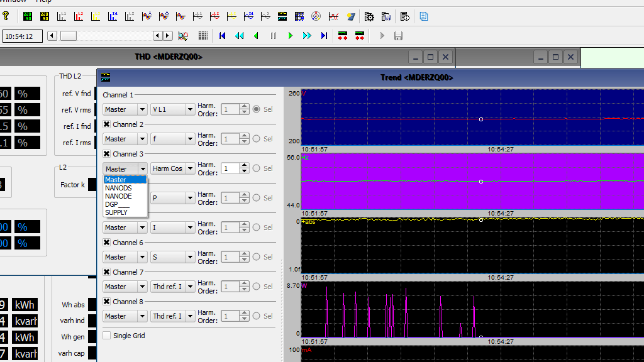The height and width of the screenshot is (362, 644).
Task: Uncheck the Channel 2 checkbox
Action: [x=107, y=124]
